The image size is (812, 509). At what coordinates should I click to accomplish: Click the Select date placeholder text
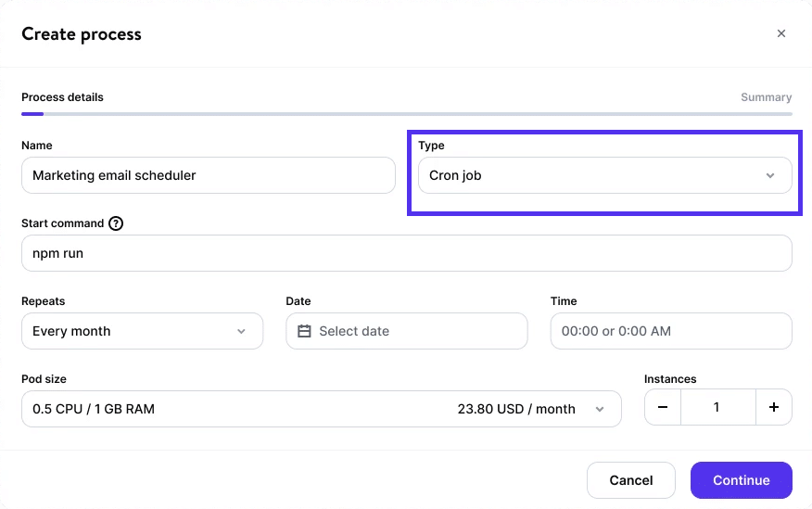(x=354, y=331)
